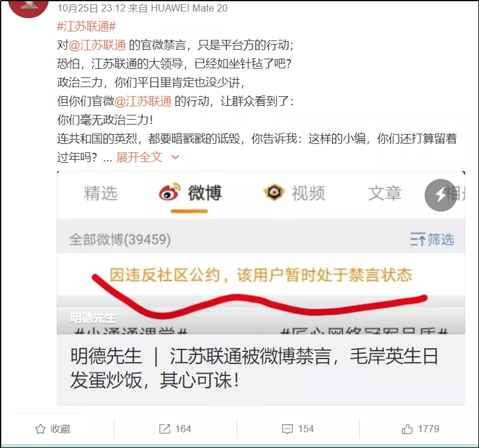Click the 收藏 favorites label

[60, 429]
